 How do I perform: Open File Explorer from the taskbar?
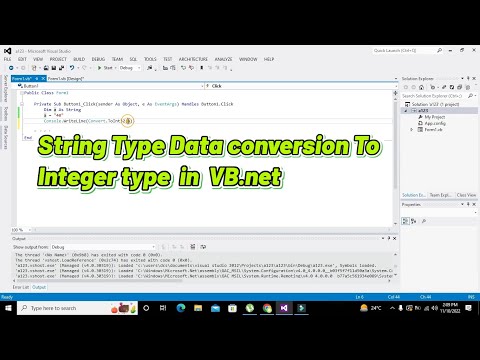tap(198, 308)
